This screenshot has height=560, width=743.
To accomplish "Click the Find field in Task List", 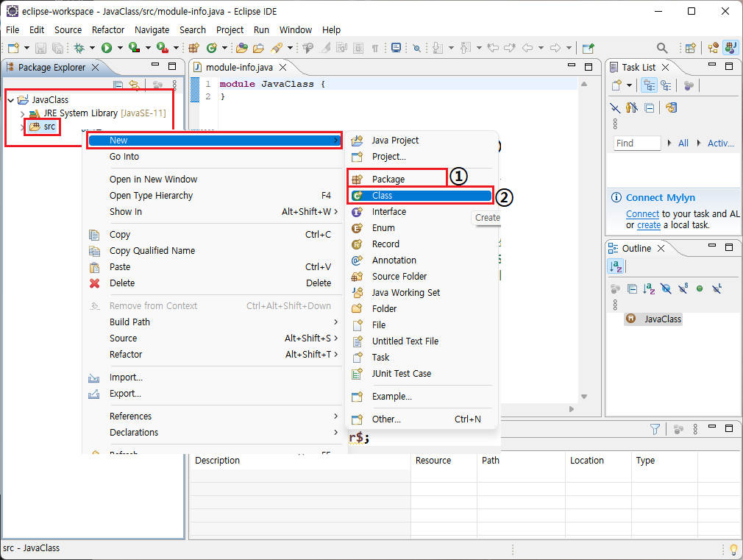I will click(637, 143).
